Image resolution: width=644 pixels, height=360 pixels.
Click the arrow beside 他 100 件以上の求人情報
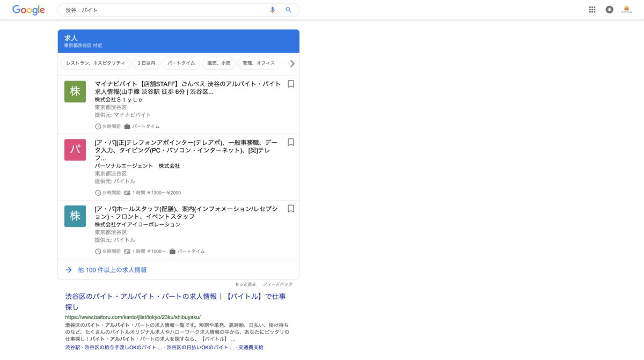coord(69,270)
